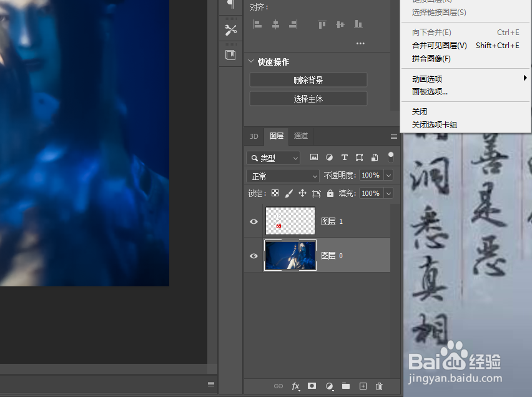Viewport: 532px width, 397px height.
Task: Add a layer style via fx icon
Action: 295,386
